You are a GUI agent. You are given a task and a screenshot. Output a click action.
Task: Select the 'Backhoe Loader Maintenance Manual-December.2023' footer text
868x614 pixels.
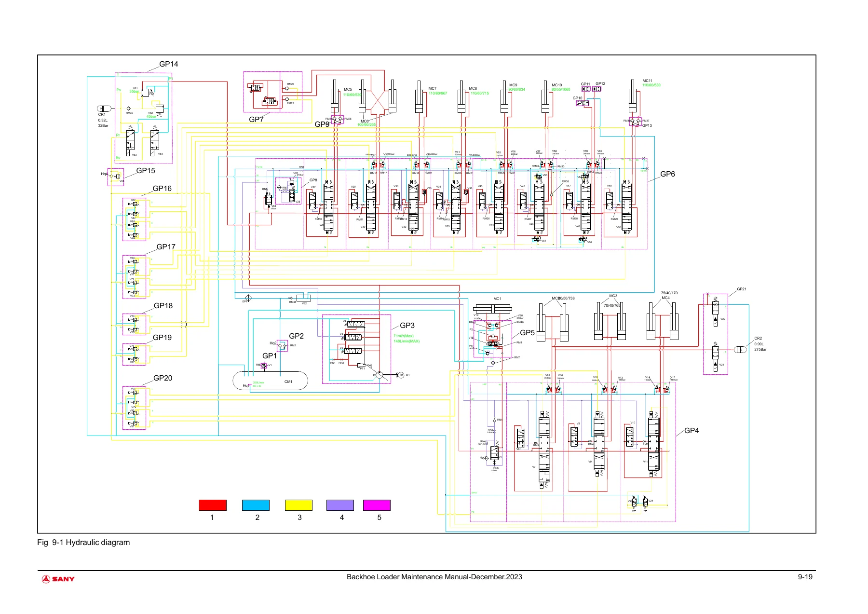pos(434,577)
